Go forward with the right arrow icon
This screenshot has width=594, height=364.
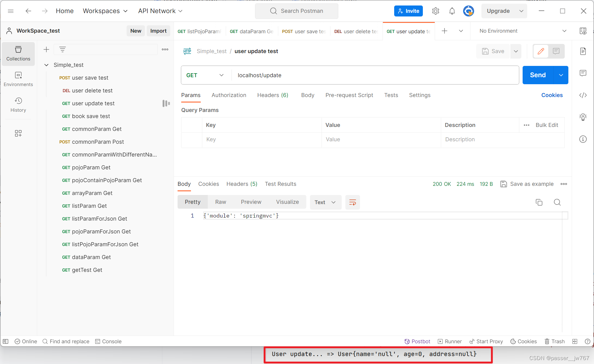pos(45,11)
